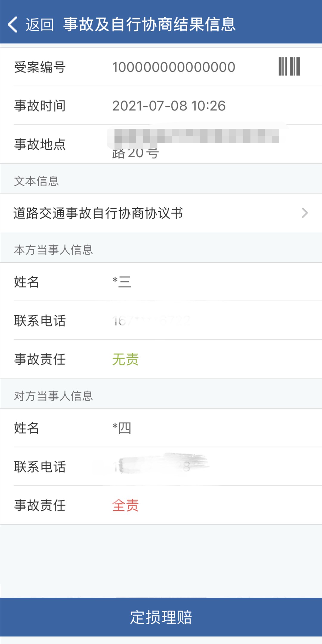322x644 pixels.
Task: Select the green 无责 liability label
Action: pyautogui.click(x=125, y=359)
